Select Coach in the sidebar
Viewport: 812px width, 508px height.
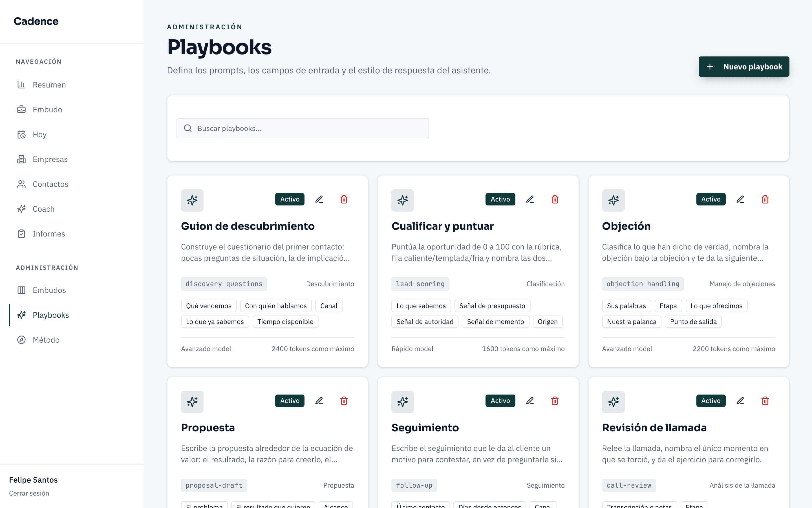click(x=72, y=209)
